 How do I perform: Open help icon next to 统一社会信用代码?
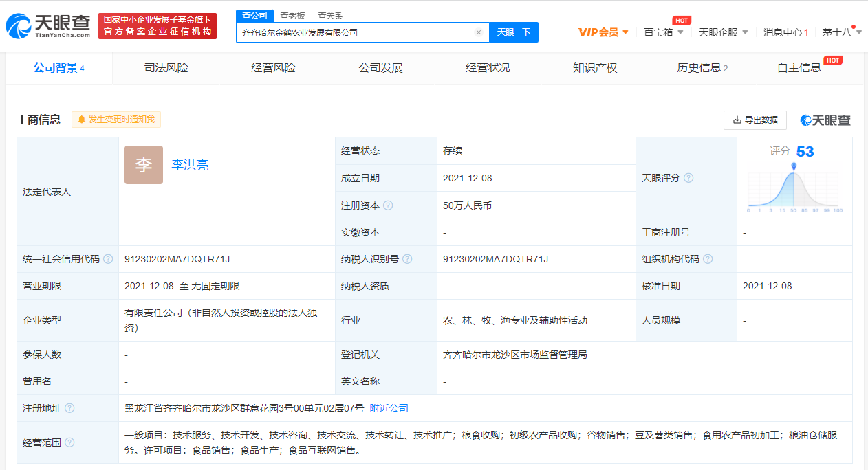108,259
